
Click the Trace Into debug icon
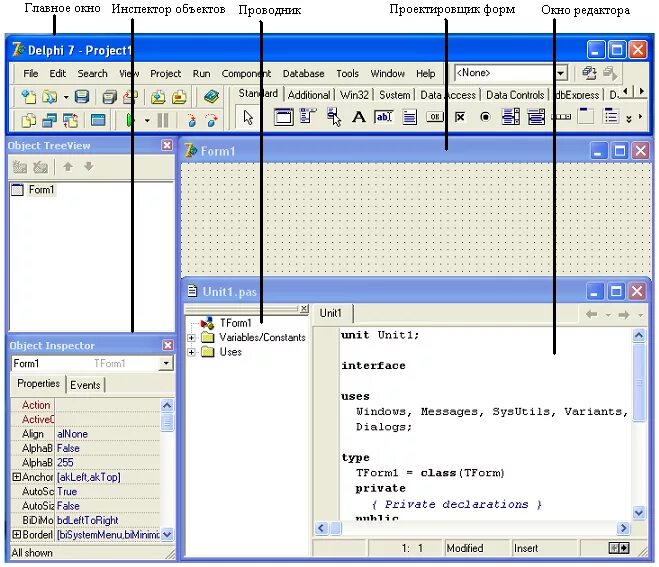[x=192, y=121]
